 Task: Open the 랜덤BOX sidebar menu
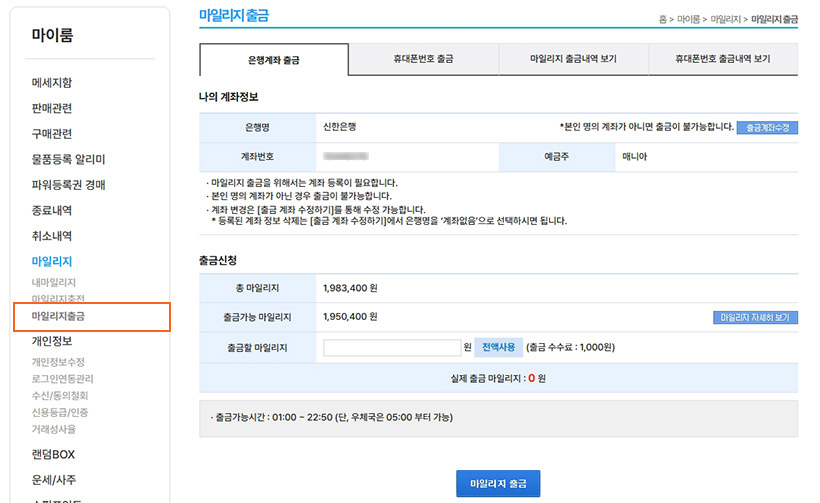pyautogui.click(x=53, y=454)
